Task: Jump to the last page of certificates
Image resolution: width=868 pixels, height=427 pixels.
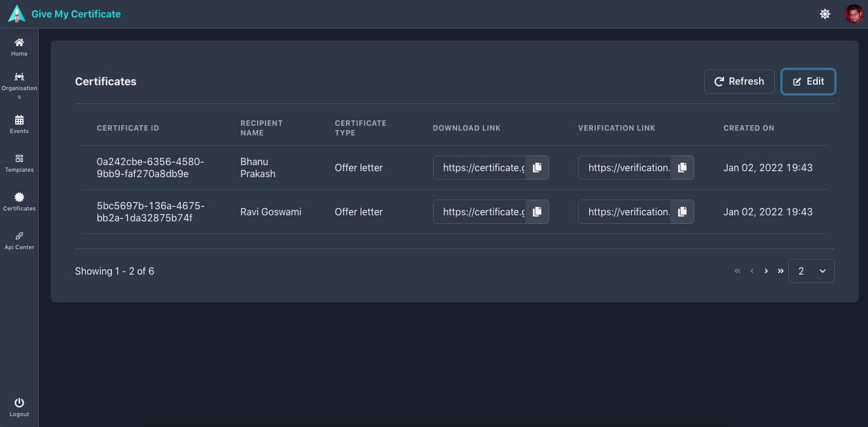Action: coord(780,271)
